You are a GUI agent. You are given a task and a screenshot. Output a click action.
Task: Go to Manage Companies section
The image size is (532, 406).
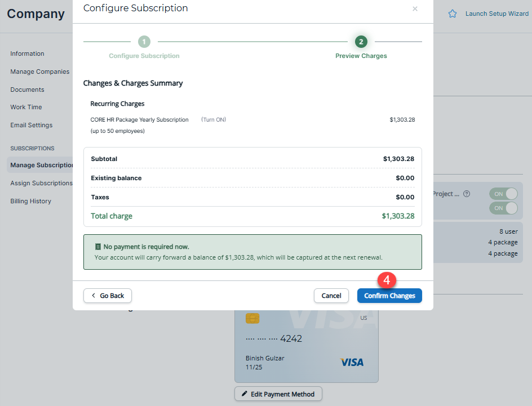click(39, 72)
